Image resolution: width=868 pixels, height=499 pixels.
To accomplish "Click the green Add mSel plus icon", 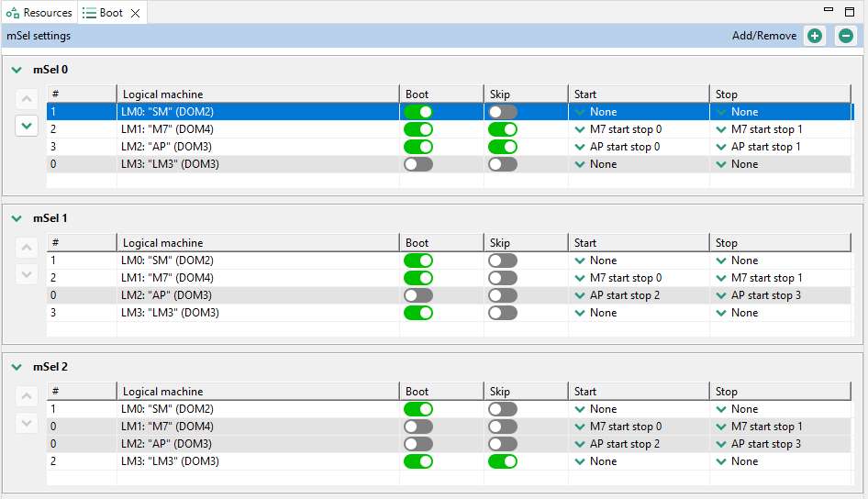I will (814, 36).
